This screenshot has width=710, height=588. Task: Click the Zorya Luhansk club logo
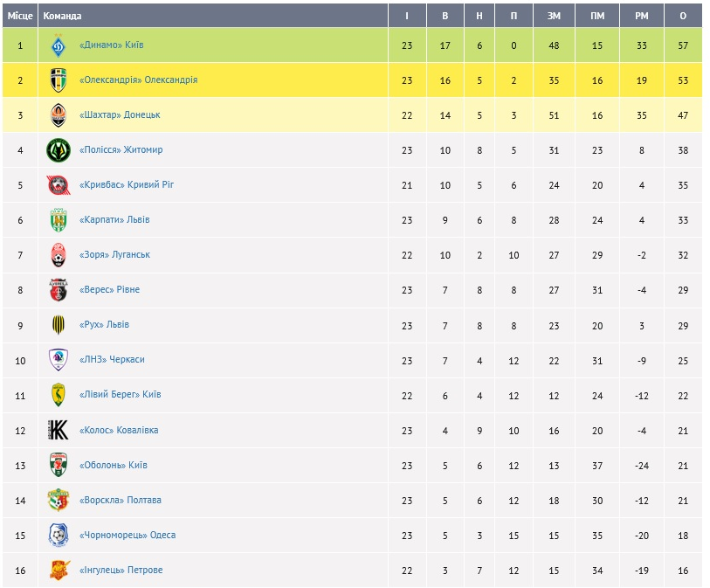pos(59,255)
